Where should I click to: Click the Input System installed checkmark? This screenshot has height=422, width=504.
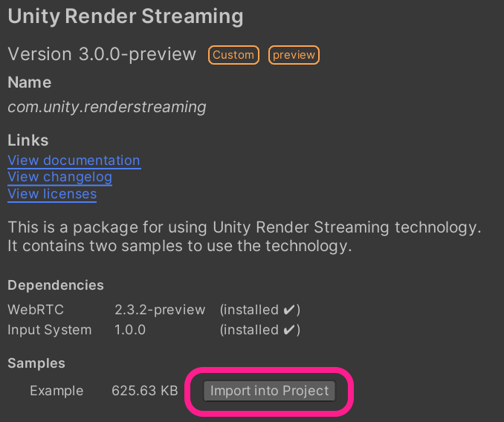pyautogui.click(x=291, y=329)
